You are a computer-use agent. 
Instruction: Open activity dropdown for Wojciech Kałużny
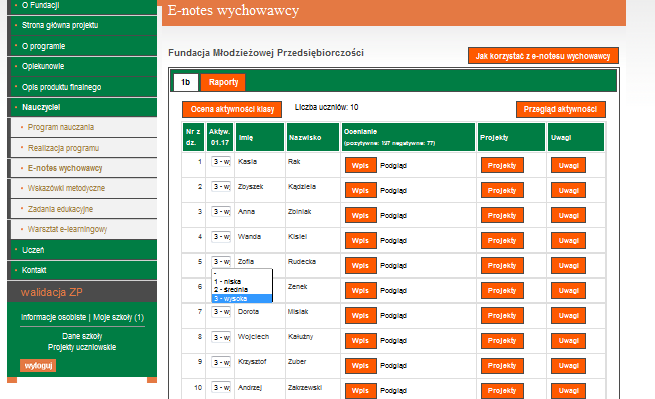coord(221,337)
